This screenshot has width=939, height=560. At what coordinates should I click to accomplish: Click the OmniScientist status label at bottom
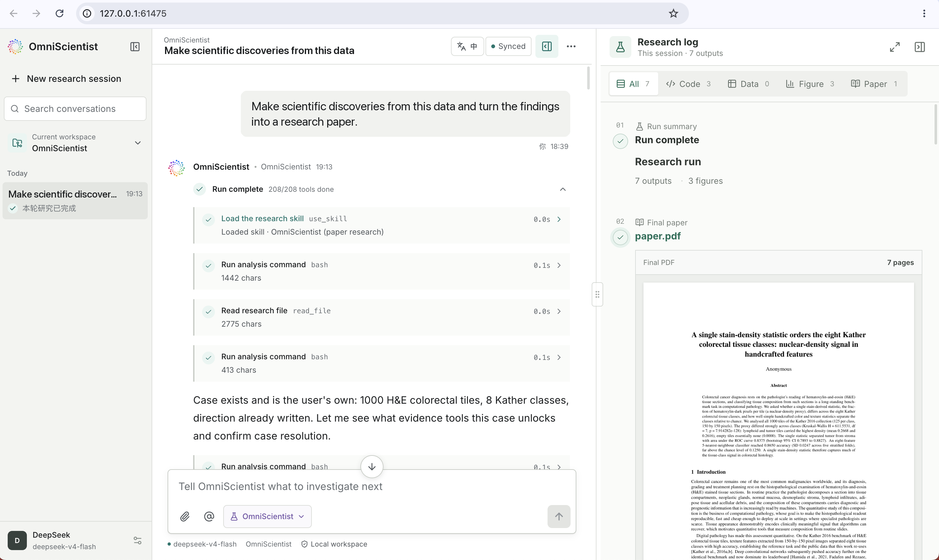268,544
